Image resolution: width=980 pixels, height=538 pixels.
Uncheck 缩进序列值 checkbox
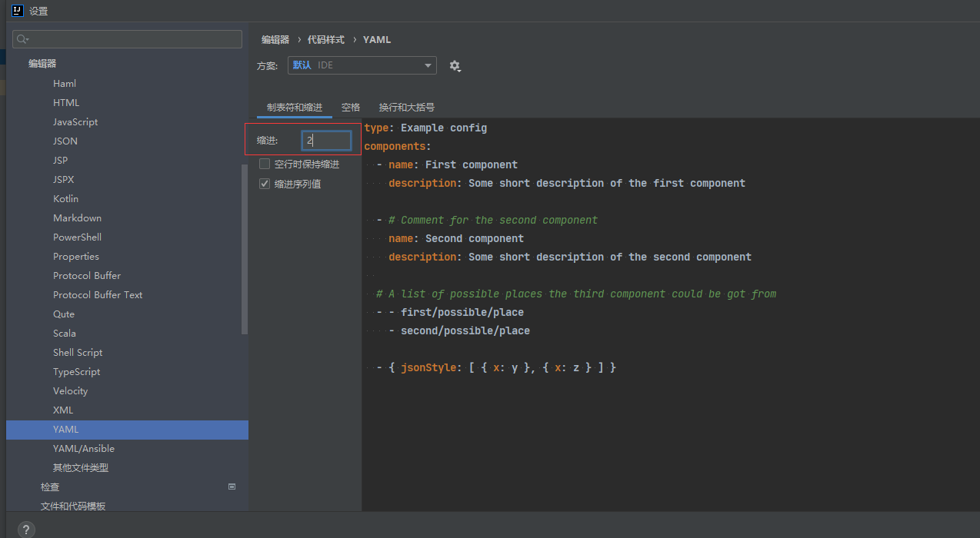[x=265, y=184]
